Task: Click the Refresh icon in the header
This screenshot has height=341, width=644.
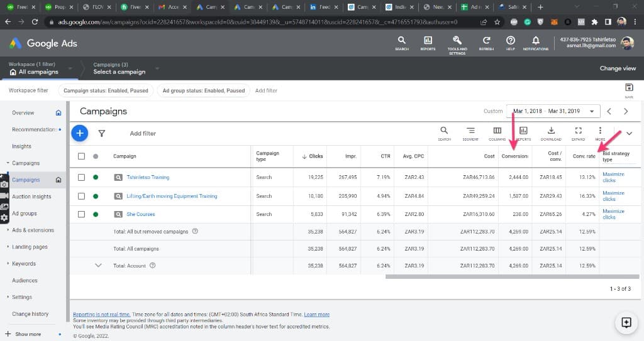Action: click(x=486, y=43)
